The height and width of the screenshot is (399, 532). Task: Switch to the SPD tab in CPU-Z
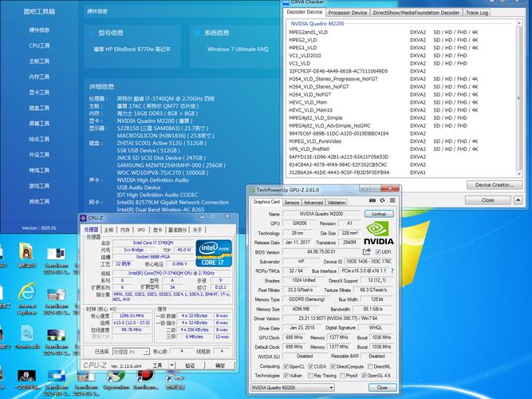(x=141, y=230)
